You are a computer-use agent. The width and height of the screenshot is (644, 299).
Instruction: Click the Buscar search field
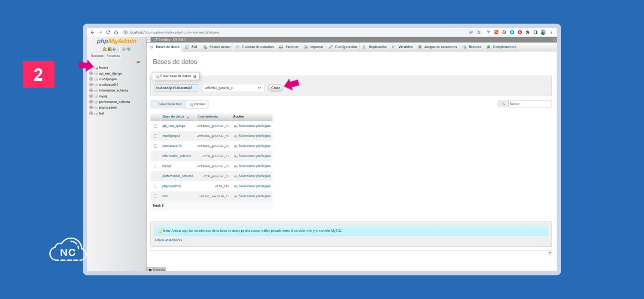[x=530, y=104]
